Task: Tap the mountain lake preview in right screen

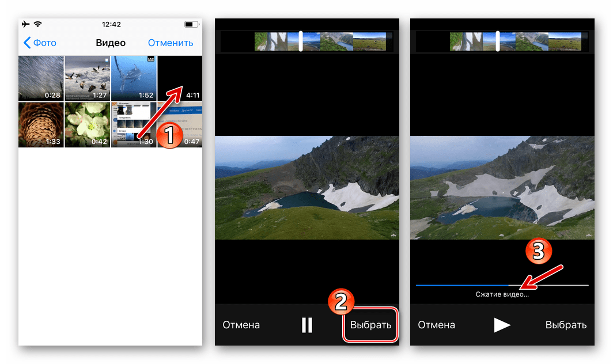Action: coord(502,188)
